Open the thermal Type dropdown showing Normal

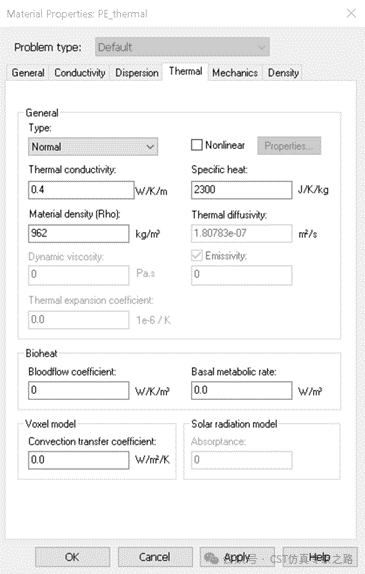tap(93, 146)
